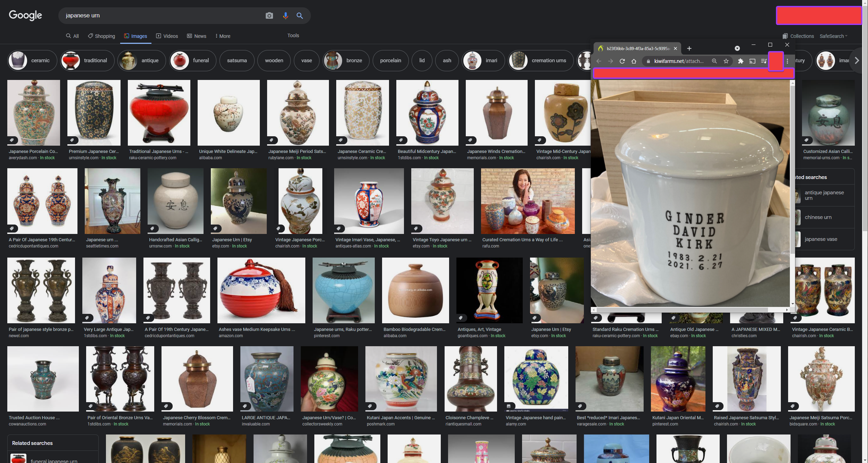Open related search funeral japanese urn
Viewport: 868px width, 463px height.
click(53, 458)
